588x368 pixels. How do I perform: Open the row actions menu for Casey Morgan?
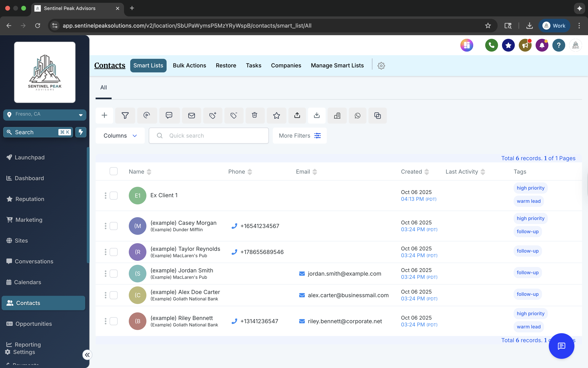pos(105,226)
